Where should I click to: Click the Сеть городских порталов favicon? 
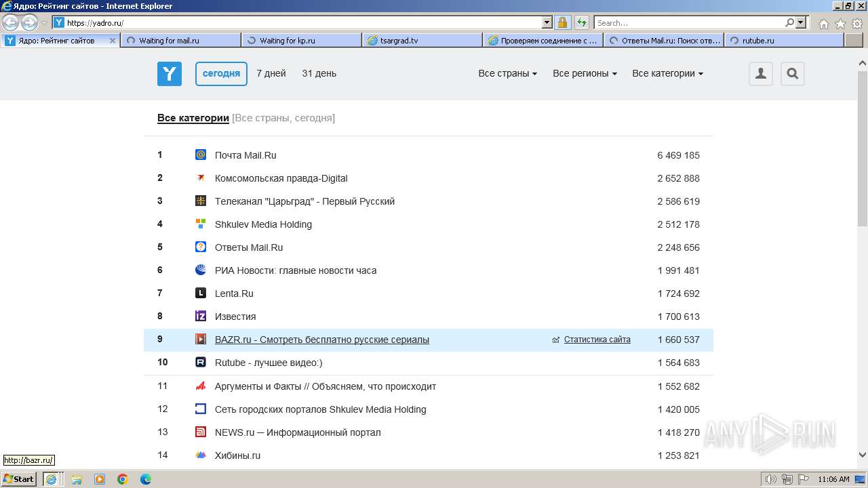click(x=201, y=409)
